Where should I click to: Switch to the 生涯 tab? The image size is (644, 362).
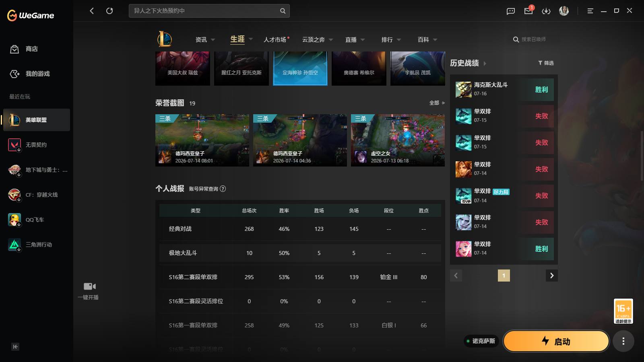[237, 39]
